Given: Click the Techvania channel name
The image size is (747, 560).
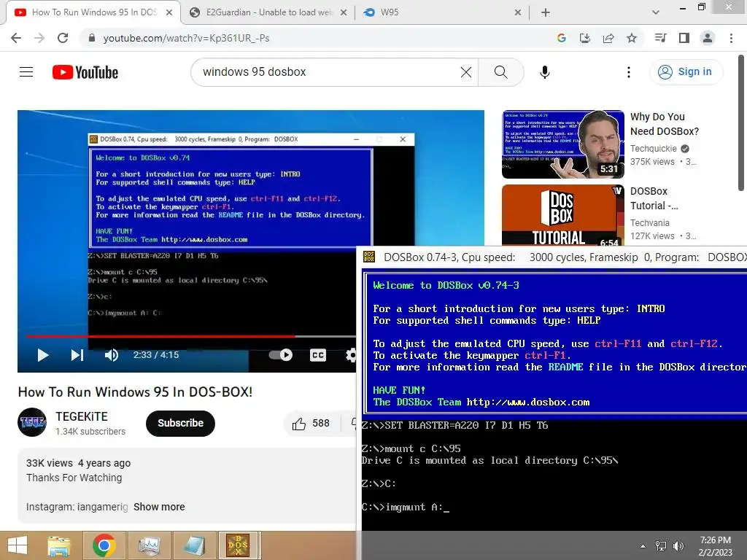Looking at the screenshot, I should [650, 223].
